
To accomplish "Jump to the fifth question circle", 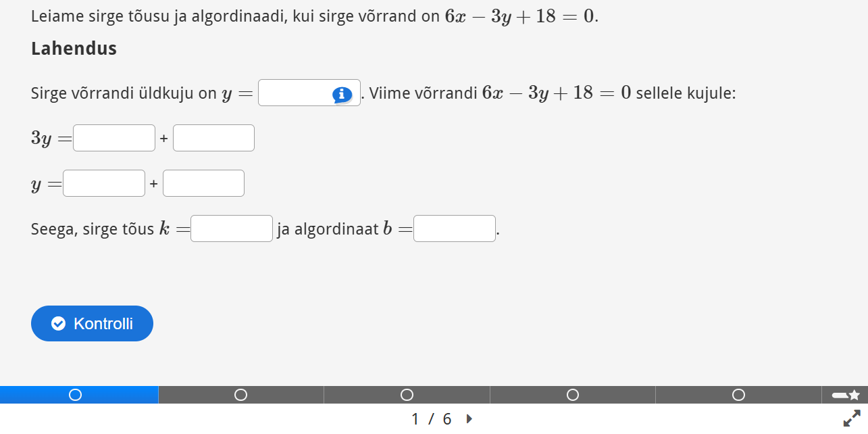I will [x=739, y=395].
